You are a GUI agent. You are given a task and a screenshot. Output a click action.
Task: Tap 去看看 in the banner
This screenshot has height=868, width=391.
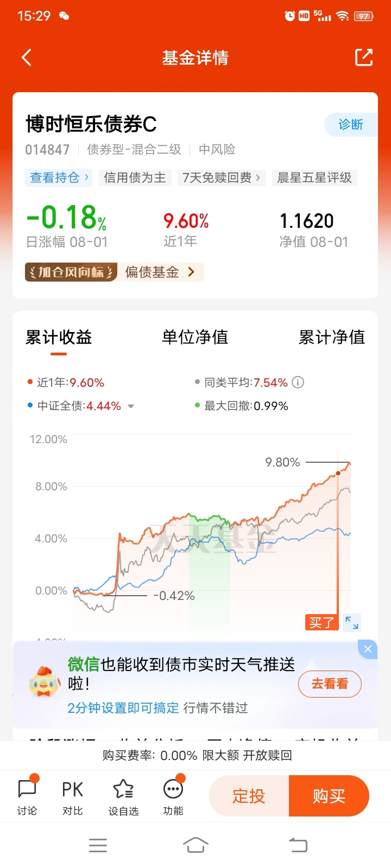click(330, 684)
